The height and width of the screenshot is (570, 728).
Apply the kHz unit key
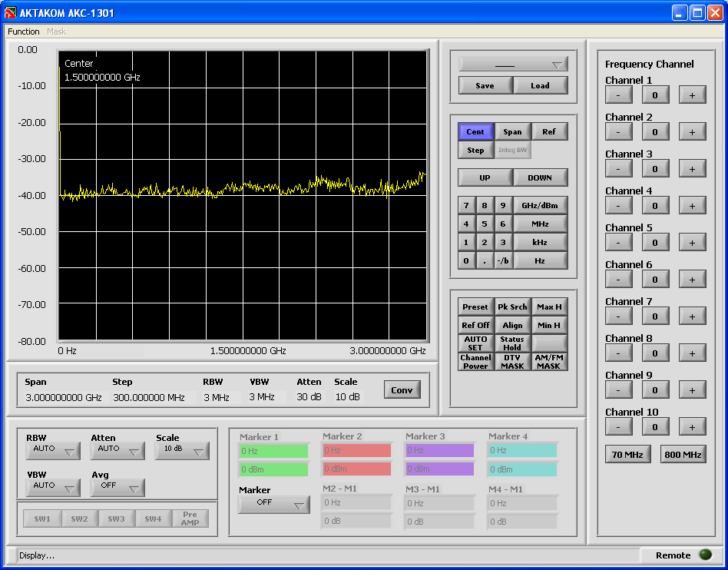540,242
